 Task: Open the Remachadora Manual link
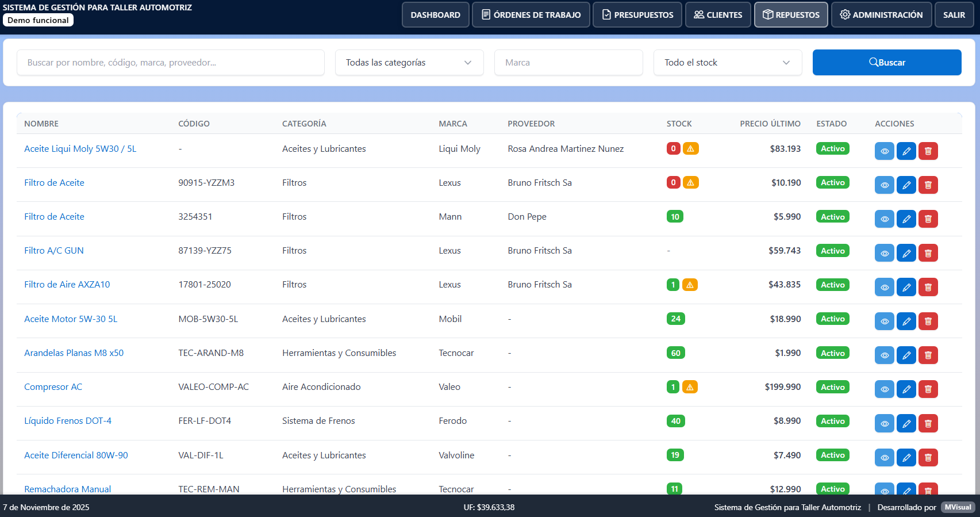pos(67,489)
